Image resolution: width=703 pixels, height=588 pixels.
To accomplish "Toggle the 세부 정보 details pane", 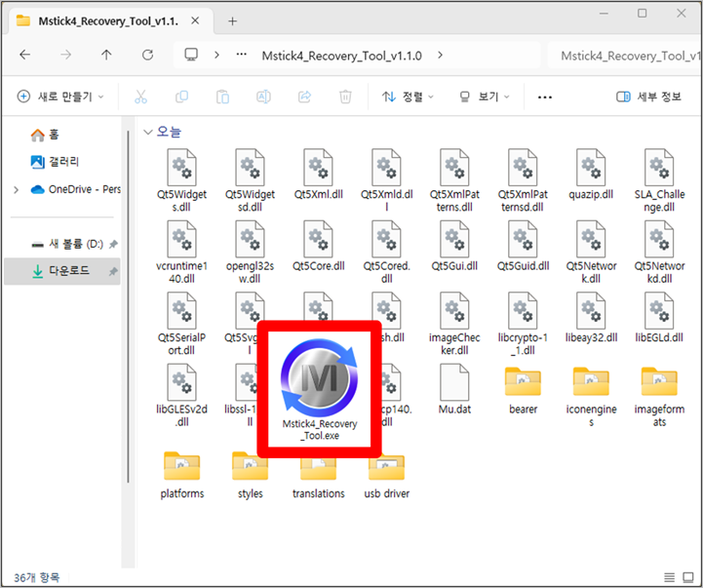I will click(648, 97).
